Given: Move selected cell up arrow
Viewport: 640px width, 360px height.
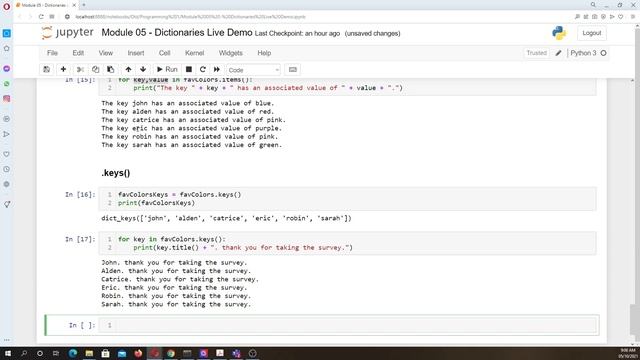Looking at the screenshot, I should pyautogui.click(x=128, y=69).
